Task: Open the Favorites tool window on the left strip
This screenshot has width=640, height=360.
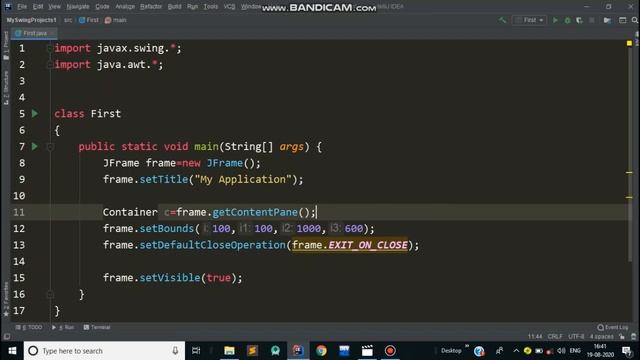Action: pyautogui.click(x=6, y=300)
